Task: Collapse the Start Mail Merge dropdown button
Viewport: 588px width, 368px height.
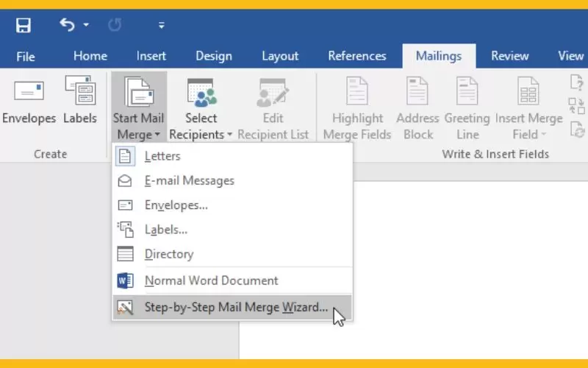Action: (x=139, y=107)
